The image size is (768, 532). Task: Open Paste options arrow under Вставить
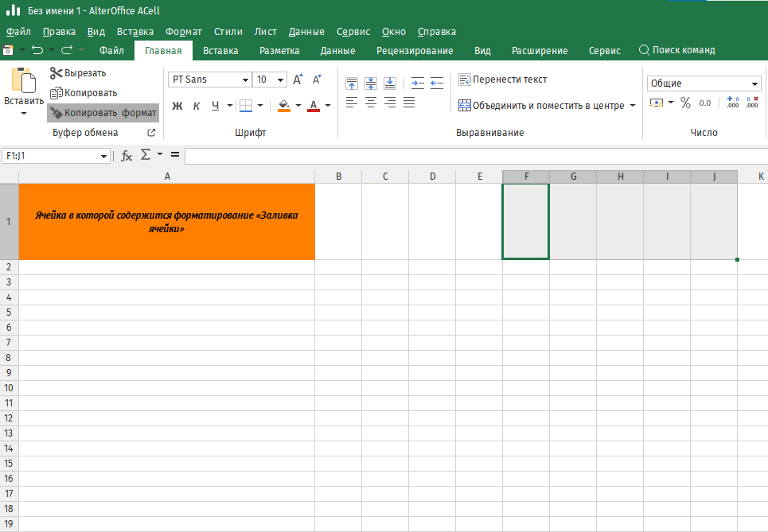click(x=24, y=114)
